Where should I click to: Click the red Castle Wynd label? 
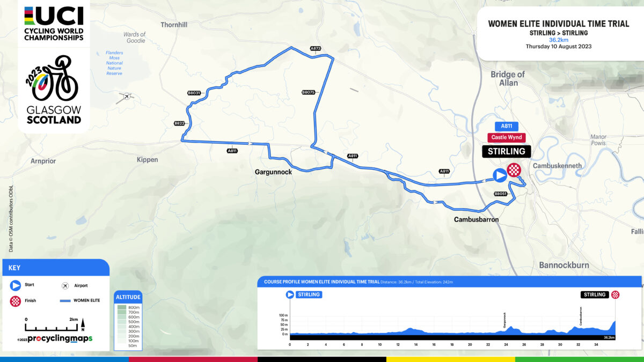pyautogui.click(x=507, y=137)
